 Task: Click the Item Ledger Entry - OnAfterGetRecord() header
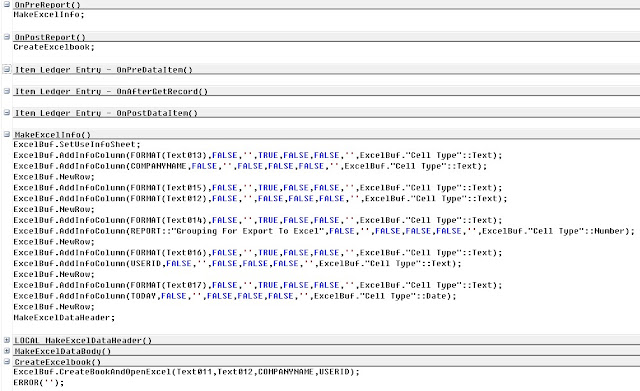click(x=111, y=91)
